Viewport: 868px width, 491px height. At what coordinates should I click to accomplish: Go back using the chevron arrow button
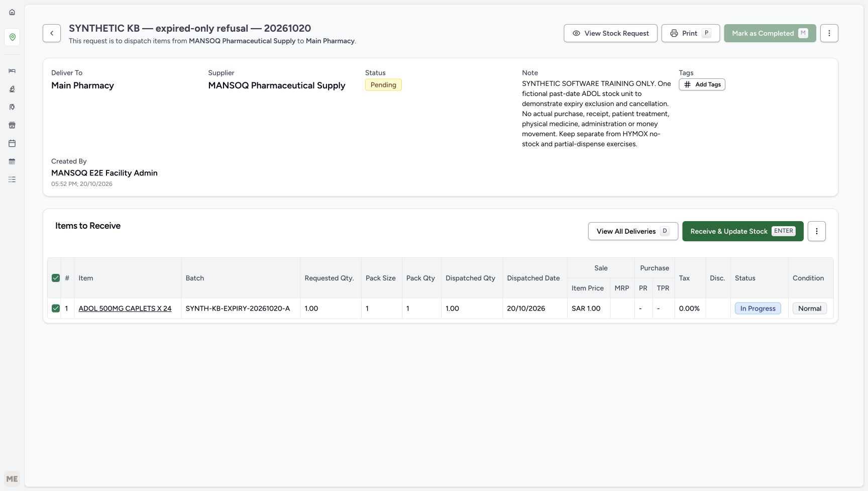(52, 33)
